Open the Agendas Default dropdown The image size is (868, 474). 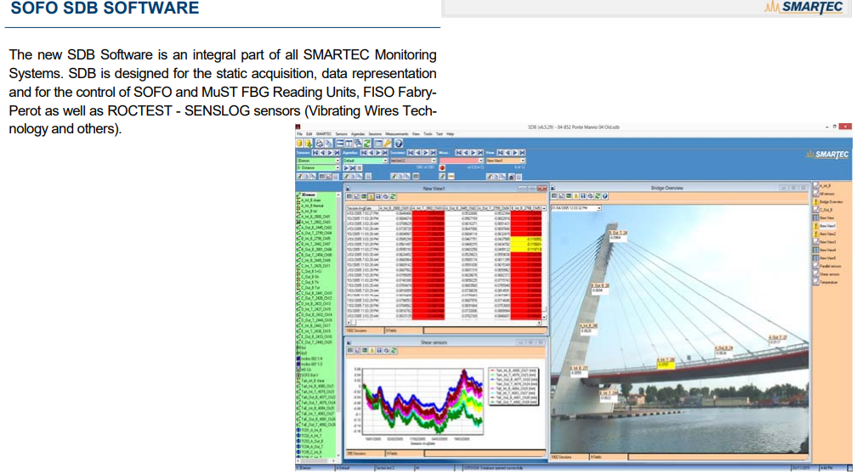pyautogui.click(x=366, y=161)
